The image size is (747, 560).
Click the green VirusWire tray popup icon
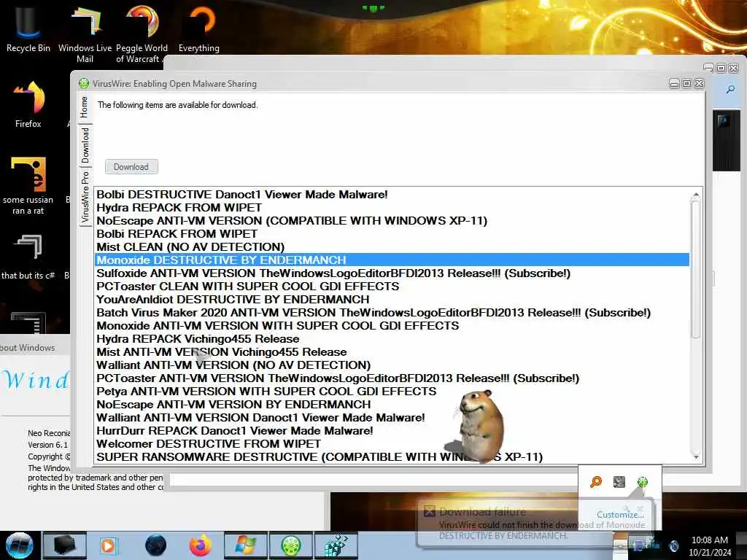coord(643,482)
